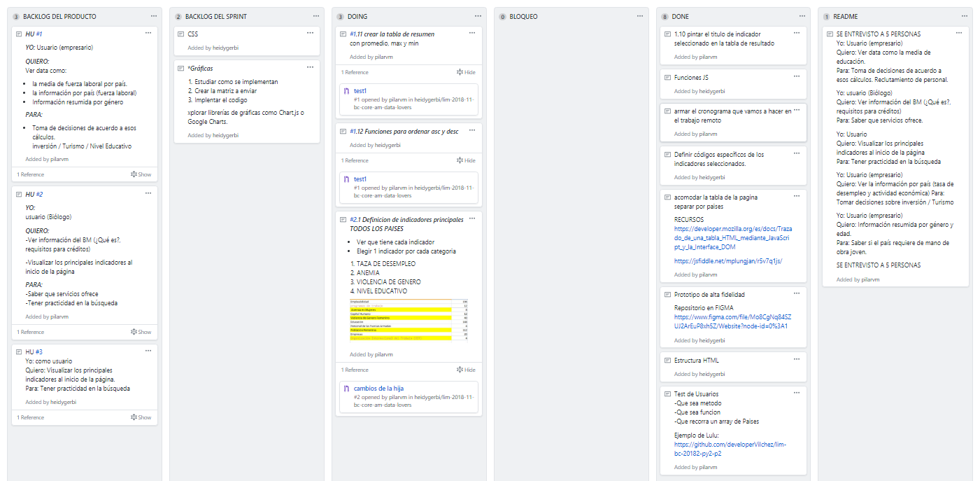Open README column options menu
This screenshot has height=481, width=980.
[x=965, y=16]
